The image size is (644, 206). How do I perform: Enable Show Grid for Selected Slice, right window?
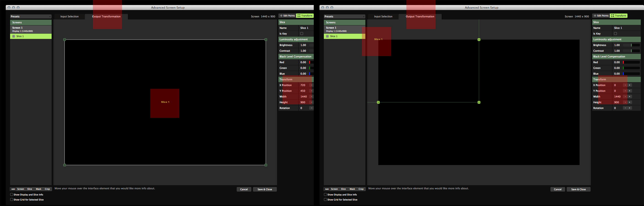[x=325, y=200]
